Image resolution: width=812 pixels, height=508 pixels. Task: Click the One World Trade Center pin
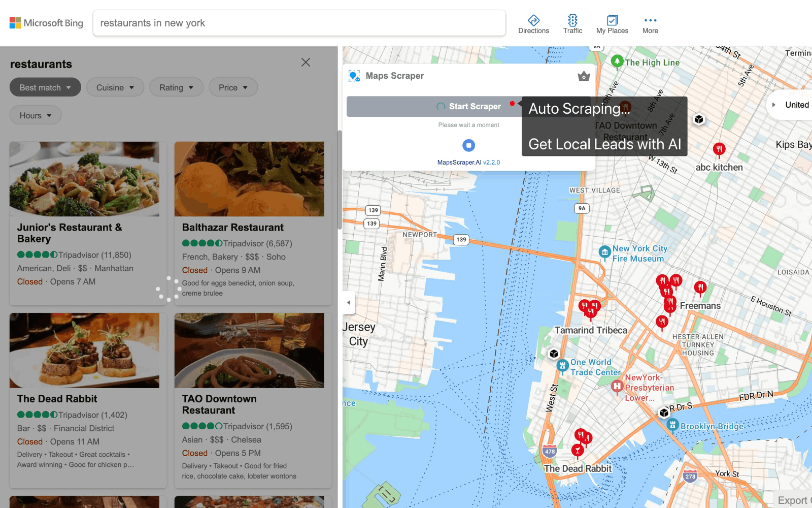point(562,366)
